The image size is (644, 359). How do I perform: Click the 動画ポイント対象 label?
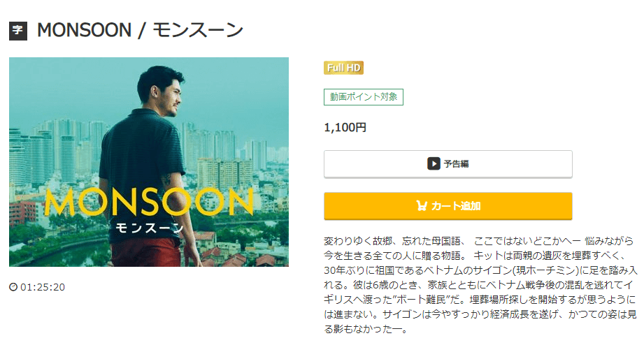[364, 97]
